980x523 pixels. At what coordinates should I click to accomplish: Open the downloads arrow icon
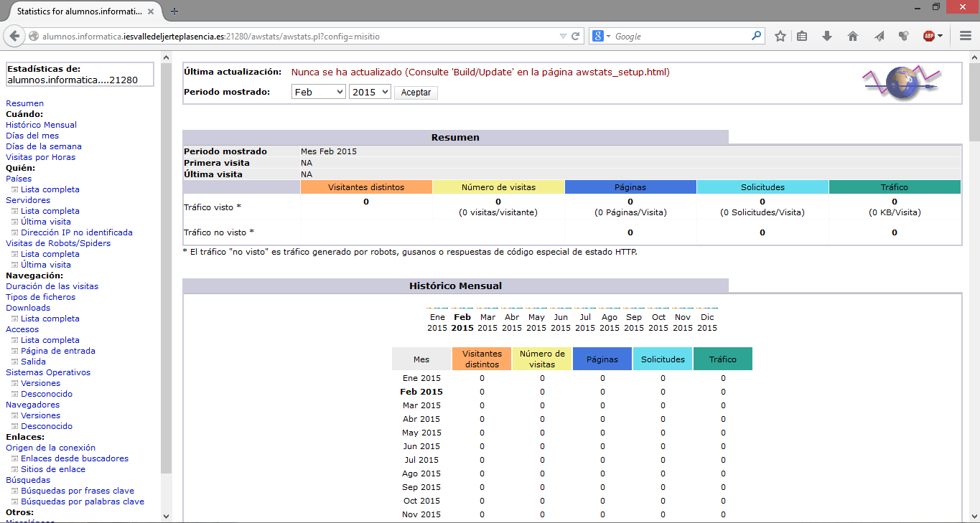pyautogui.click(x=827, y=36)
